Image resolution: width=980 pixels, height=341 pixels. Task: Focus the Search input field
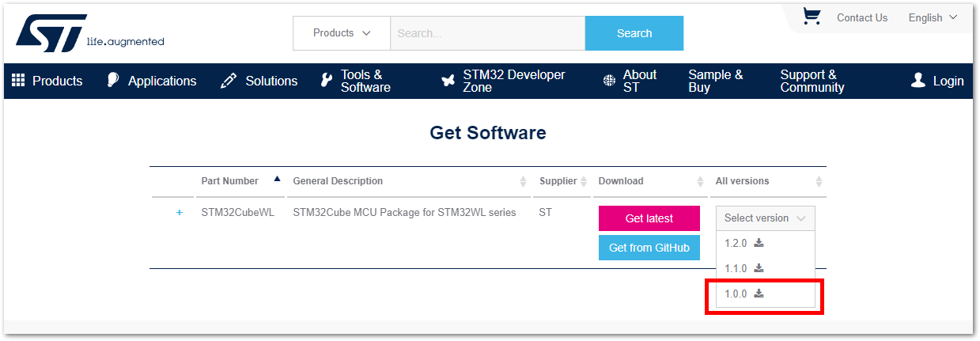tap(488, 33)
